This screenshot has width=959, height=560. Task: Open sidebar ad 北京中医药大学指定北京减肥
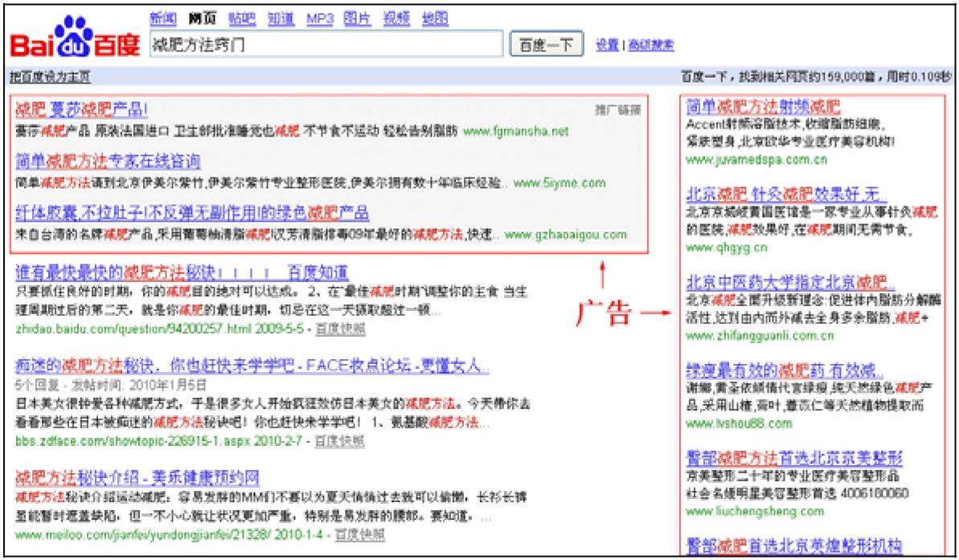pos(790,283)
